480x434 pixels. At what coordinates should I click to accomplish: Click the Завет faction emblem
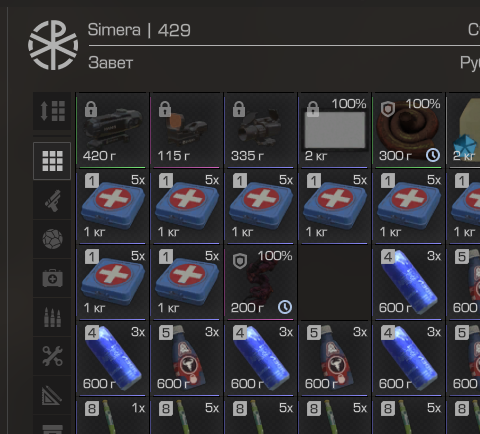tap(53, 45)
